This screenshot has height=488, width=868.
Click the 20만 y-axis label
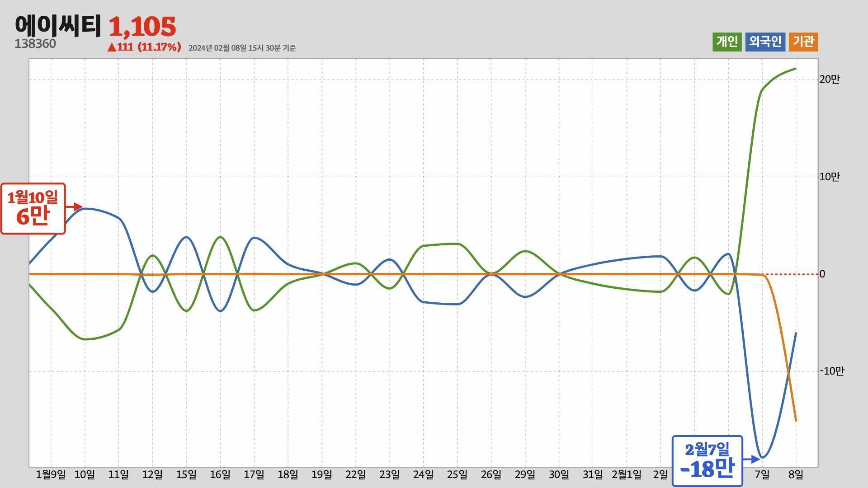pos(830,80)
